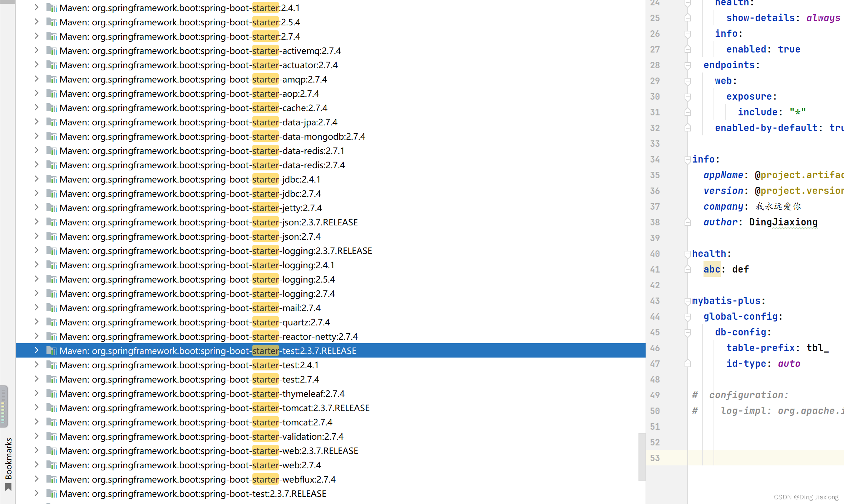
Task: Click library icon of spring-boot-starter-data-redis:2.7.1
Action: [x=52, y=151]
